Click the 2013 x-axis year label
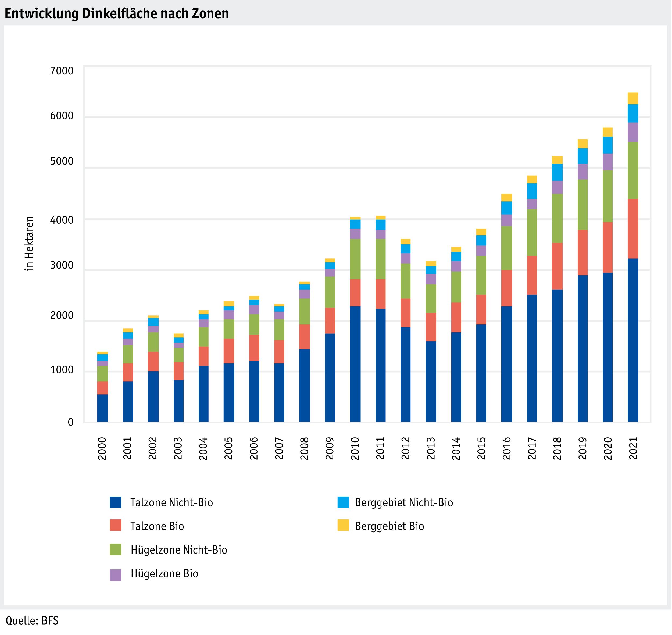Viewport: 672px width, 635px height. point(431,449)
